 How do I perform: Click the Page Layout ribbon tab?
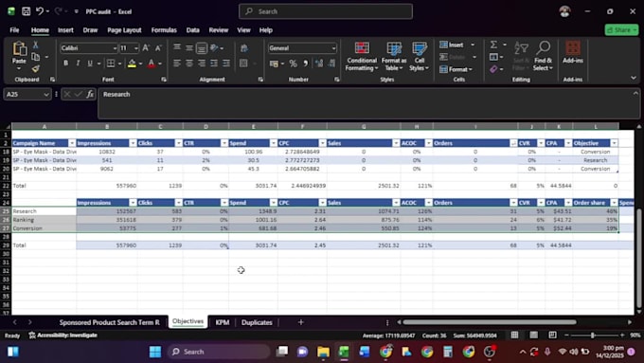point(124,30)
